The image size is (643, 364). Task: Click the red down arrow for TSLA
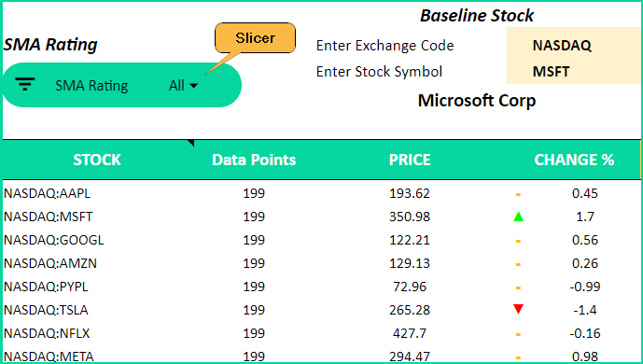click(x=518, y=309)
